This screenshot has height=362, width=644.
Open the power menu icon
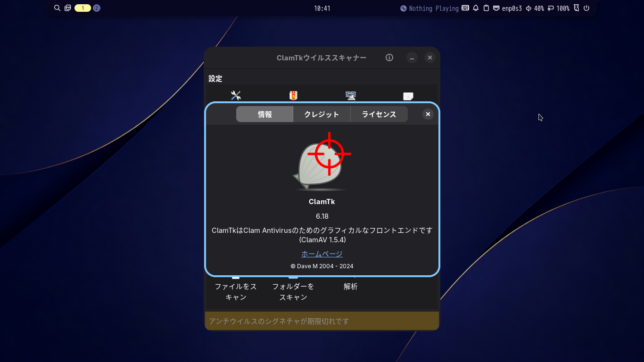click(x=586, y=8)
